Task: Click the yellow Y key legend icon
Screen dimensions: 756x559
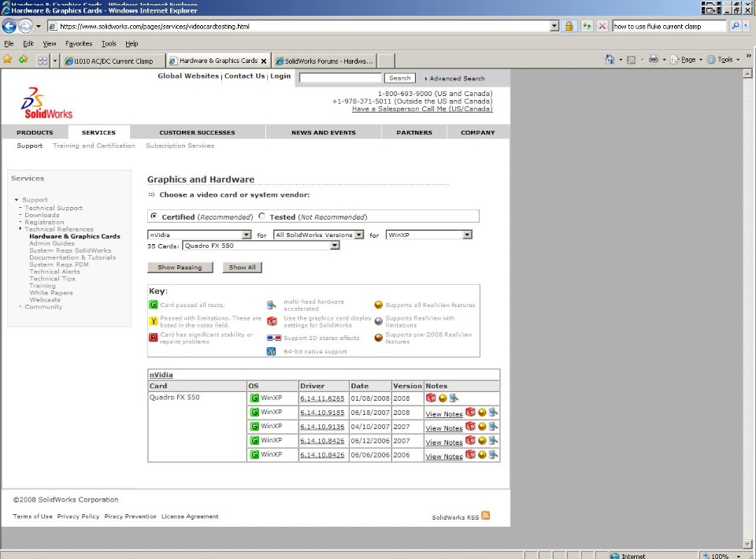Action: [153, 321]
